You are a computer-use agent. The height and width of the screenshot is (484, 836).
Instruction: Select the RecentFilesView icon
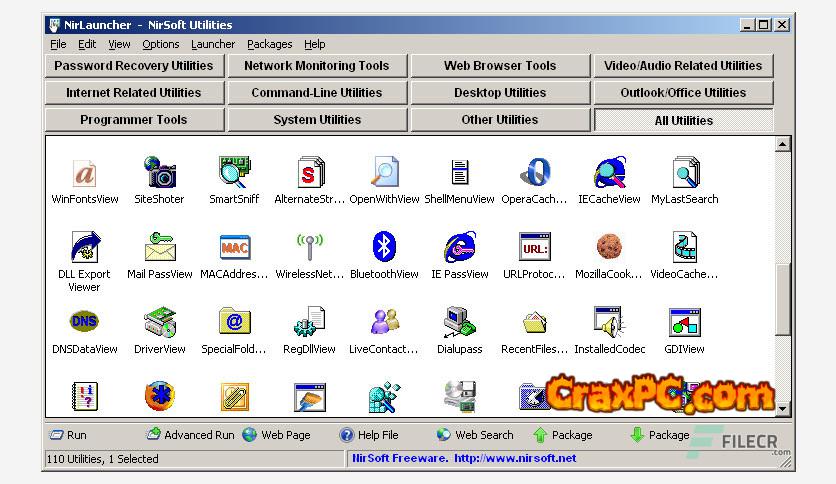(x=534, y=322)
